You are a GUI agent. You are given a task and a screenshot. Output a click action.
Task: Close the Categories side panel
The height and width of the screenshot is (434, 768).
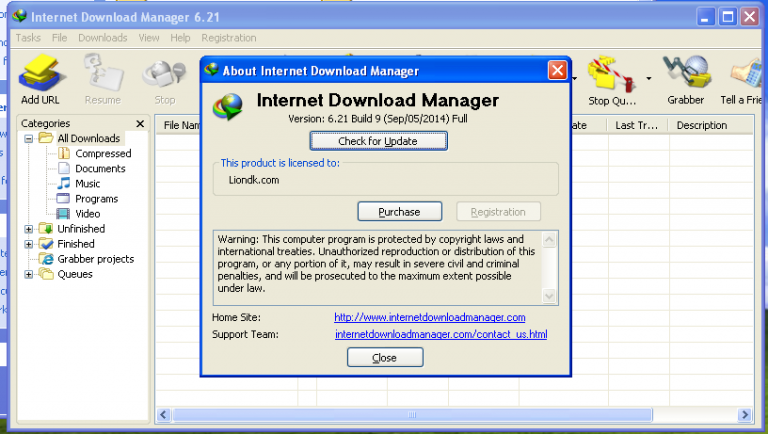pyautogui.click(x=140, y=124)
